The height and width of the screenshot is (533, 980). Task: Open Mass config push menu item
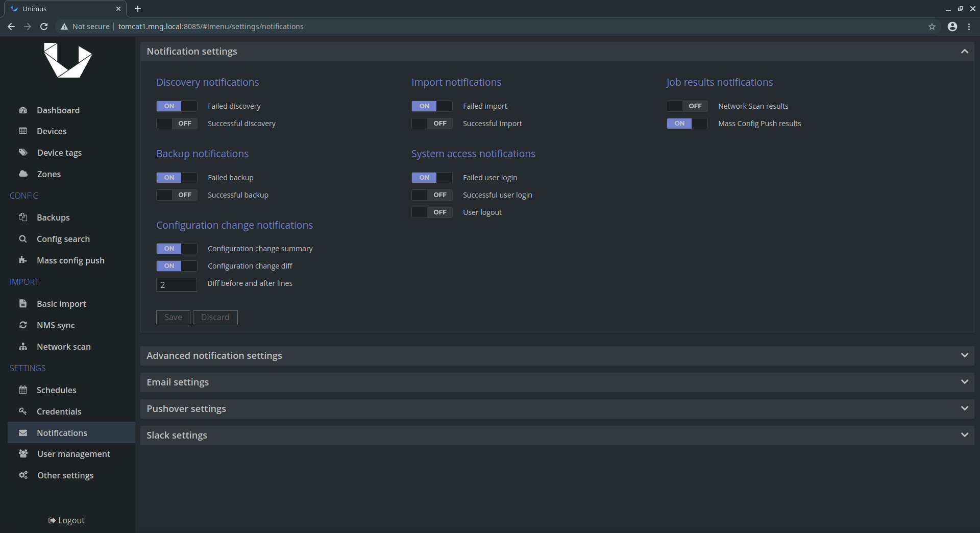click(70, 260)
